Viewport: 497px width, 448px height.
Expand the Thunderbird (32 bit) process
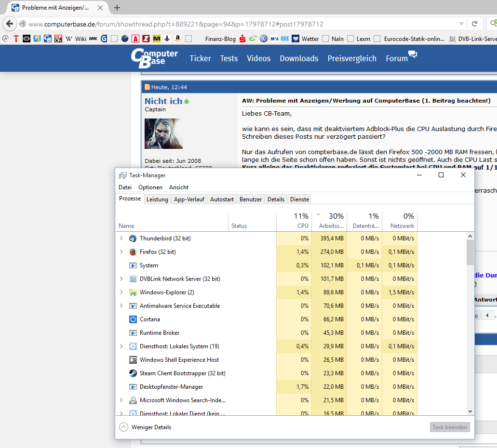121,238
